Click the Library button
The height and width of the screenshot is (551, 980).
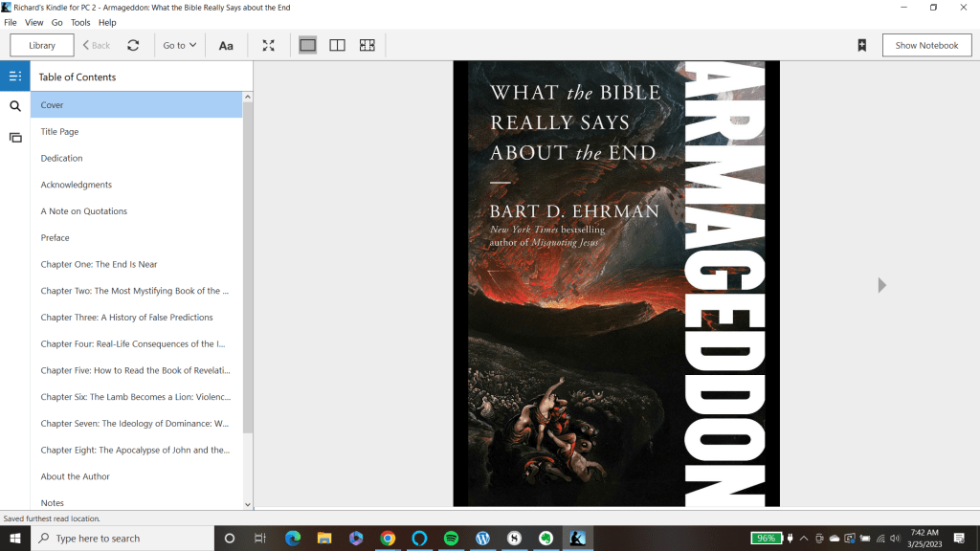click(x=42, y=45)
